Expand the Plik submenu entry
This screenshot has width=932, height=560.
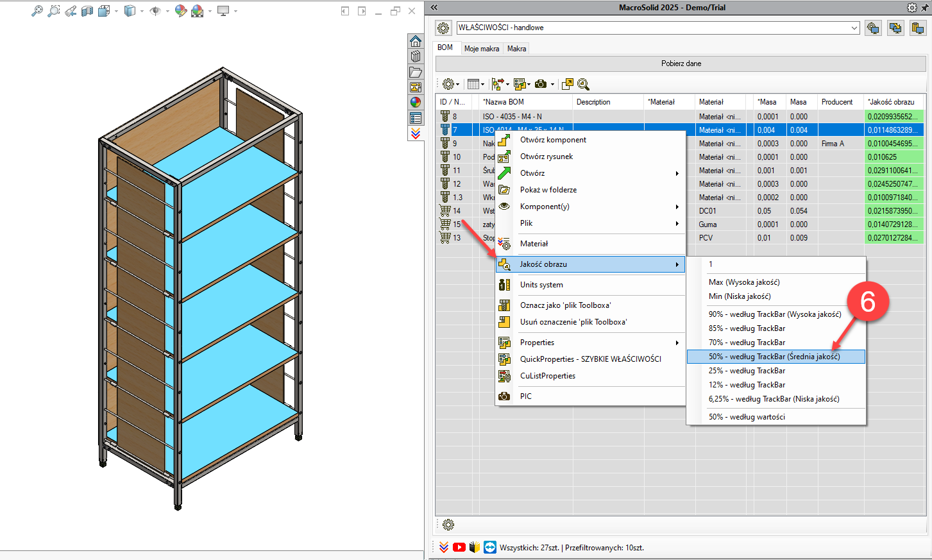point(591,223)
